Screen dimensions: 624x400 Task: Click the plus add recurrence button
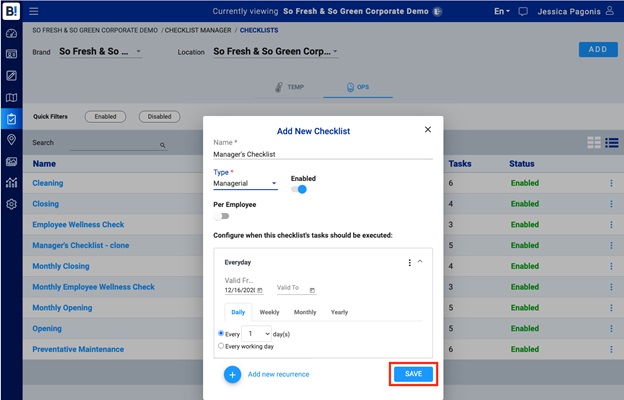(x=232, y=375)
